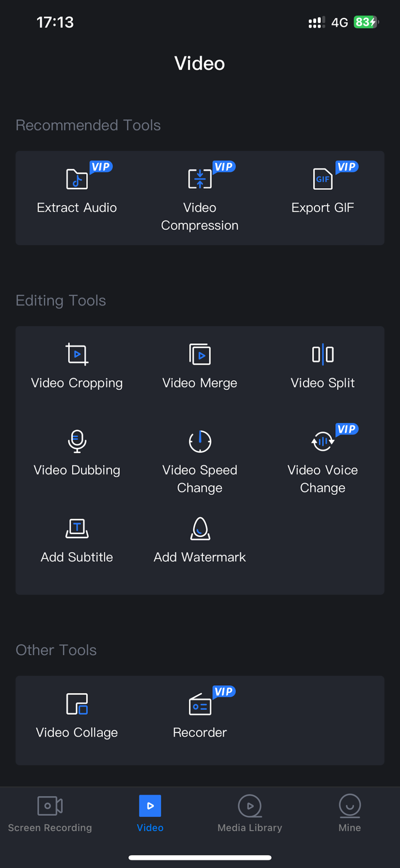Select the Video tab in bottom bar

click(x=150, y=813)
